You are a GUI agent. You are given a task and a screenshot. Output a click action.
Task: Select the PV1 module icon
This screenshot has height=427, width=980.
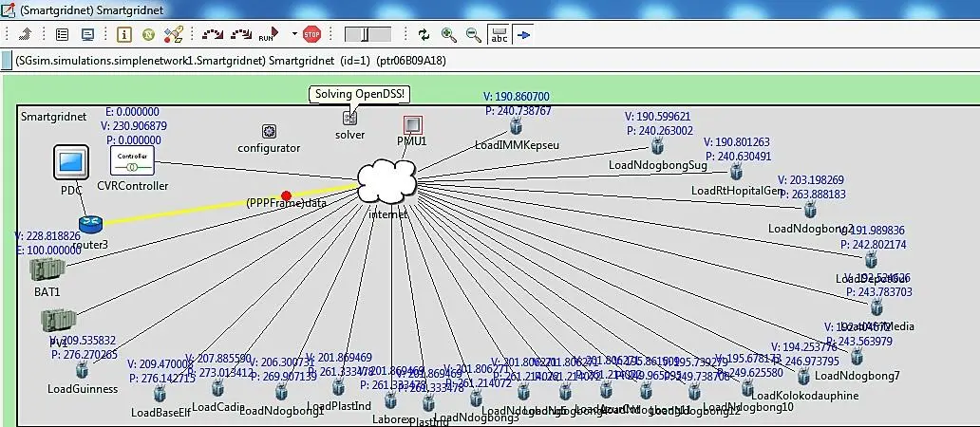tap(58, 321)
